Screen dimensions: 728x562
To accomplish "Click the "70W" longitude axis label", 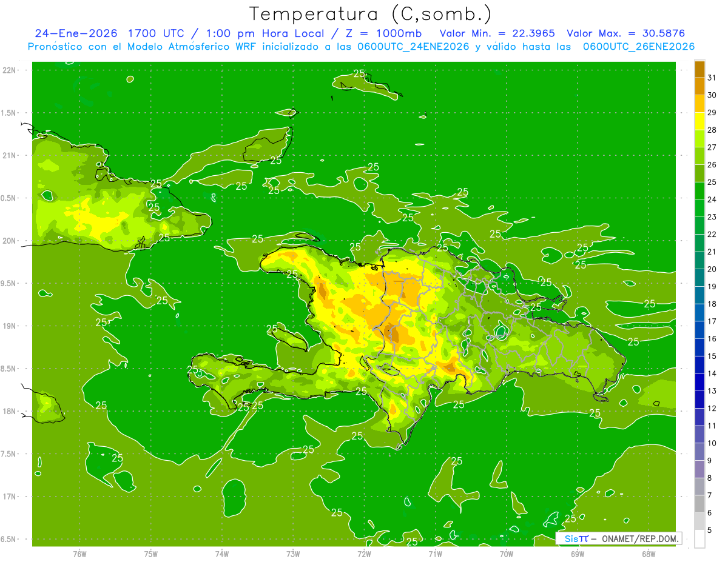I will click(506, 554).
